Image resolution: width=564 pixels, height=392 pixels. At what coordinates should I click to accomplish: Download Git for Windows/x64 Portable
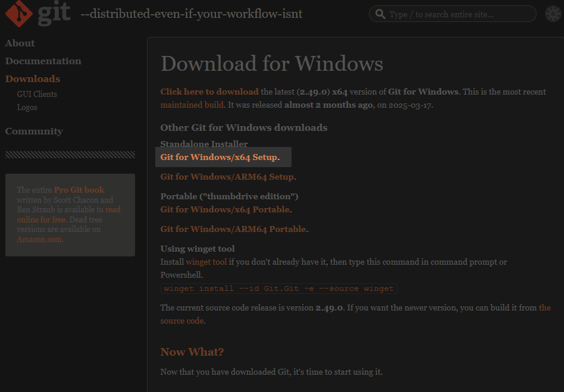pos(225,209)
